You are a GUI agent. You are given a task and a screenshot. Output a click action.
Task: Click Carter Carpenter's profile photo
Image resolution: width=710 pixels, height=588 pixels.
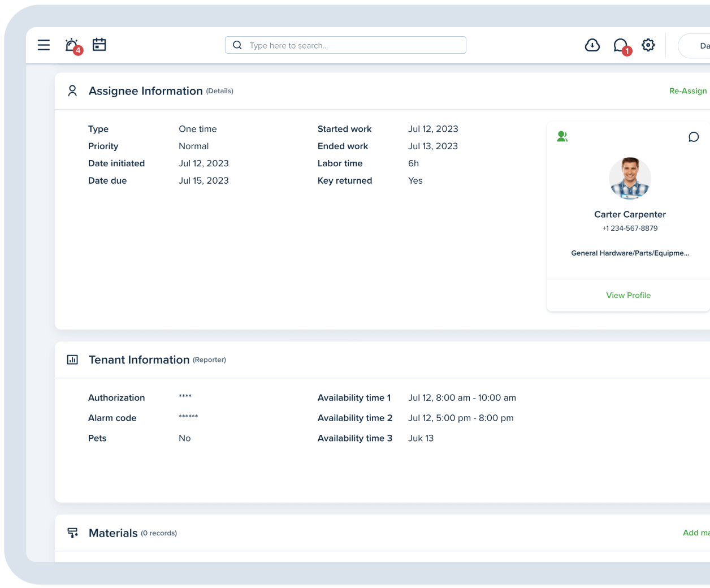[630, 178]
